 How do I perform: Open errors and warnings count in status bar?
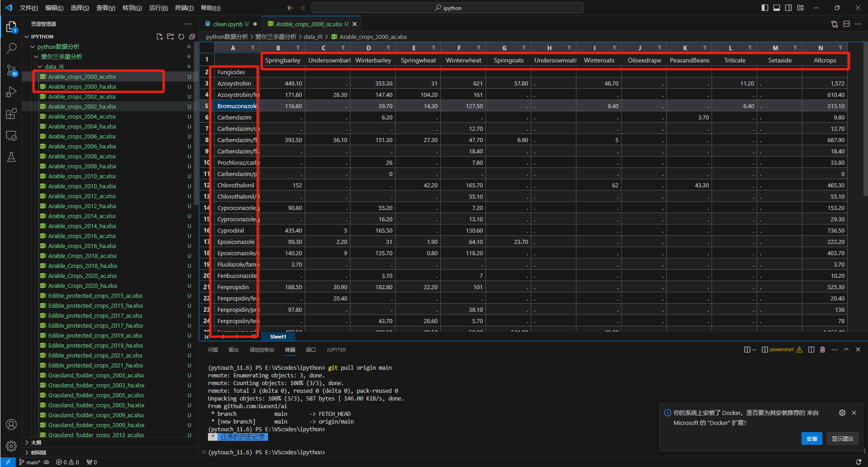68,462
